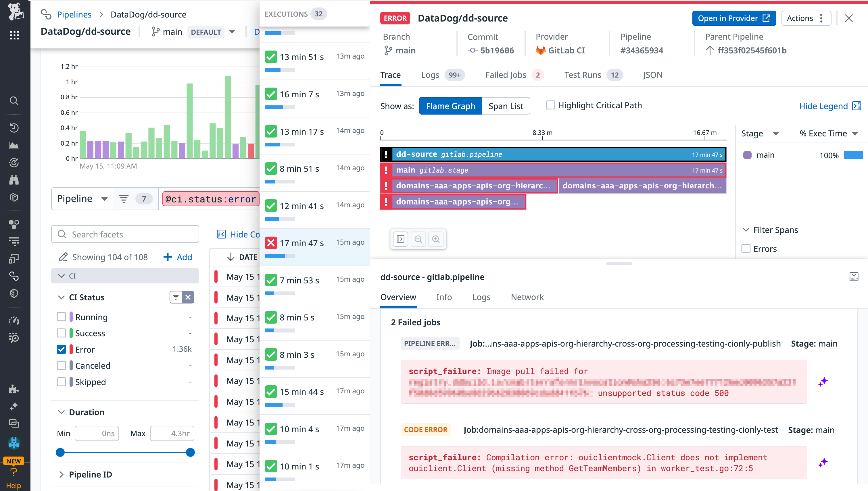The image size is (868, 491).
Task: Zoom out of the flame graph
Action: [418, 239]
